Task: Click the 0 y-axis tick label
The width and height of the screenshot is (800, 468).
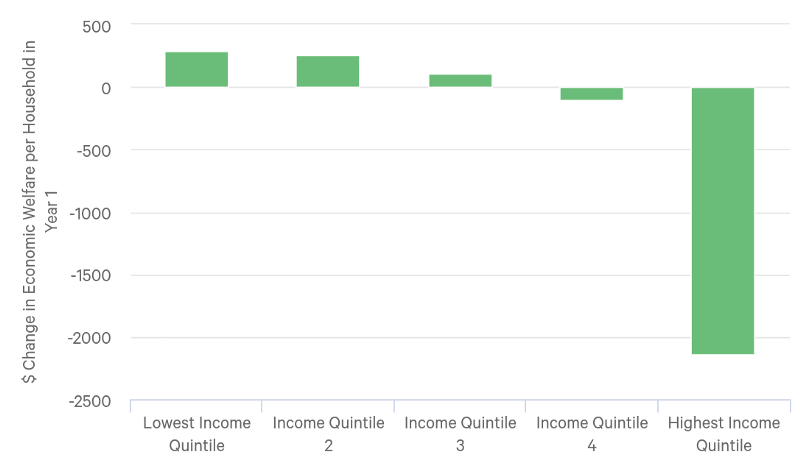Action: point(106,89)
